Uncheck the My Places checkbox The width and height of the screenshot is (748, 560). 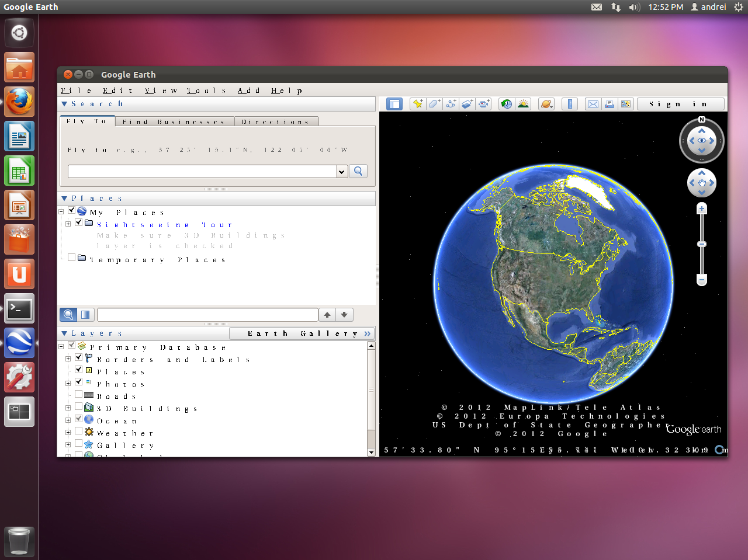pyautogui.click(x=72, y=211)
